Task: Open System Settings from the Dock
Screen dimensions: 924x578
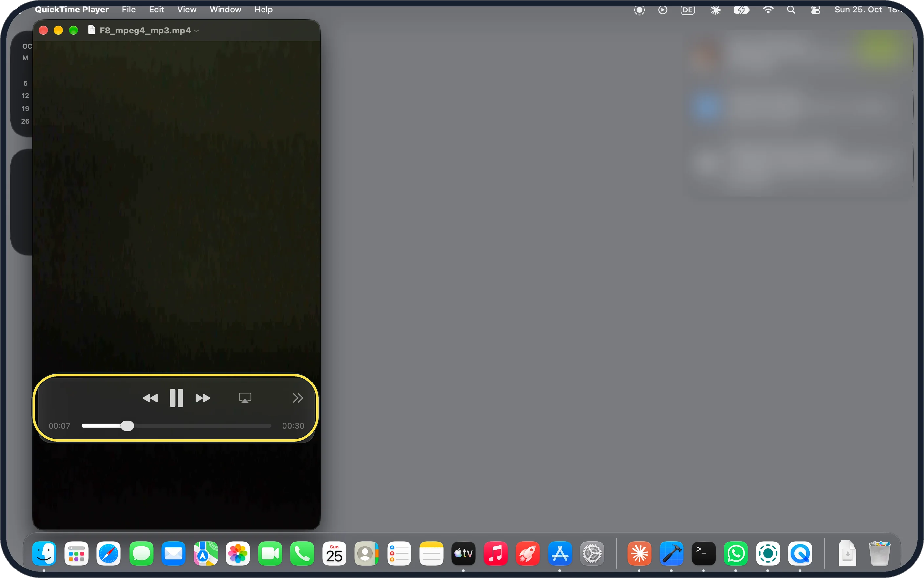Action: pos(592,553)
